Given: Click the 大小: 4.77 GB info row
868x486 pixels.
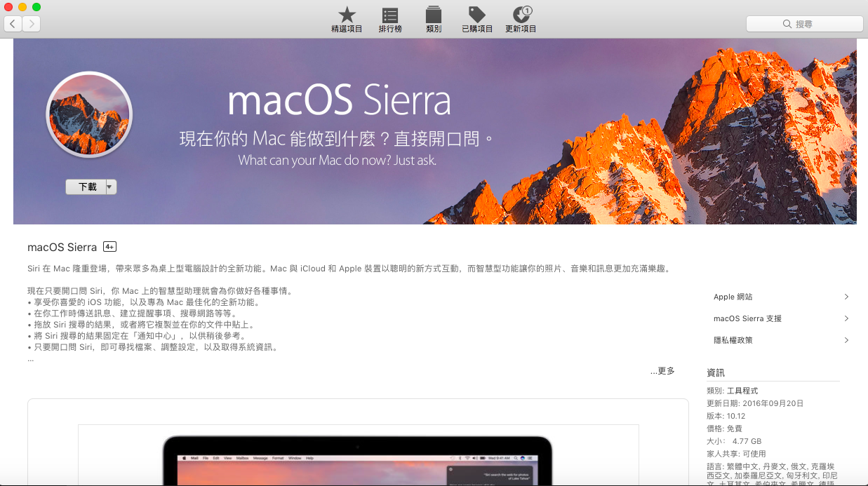Looking at the screenshot, I should click(x=734, y=441).
